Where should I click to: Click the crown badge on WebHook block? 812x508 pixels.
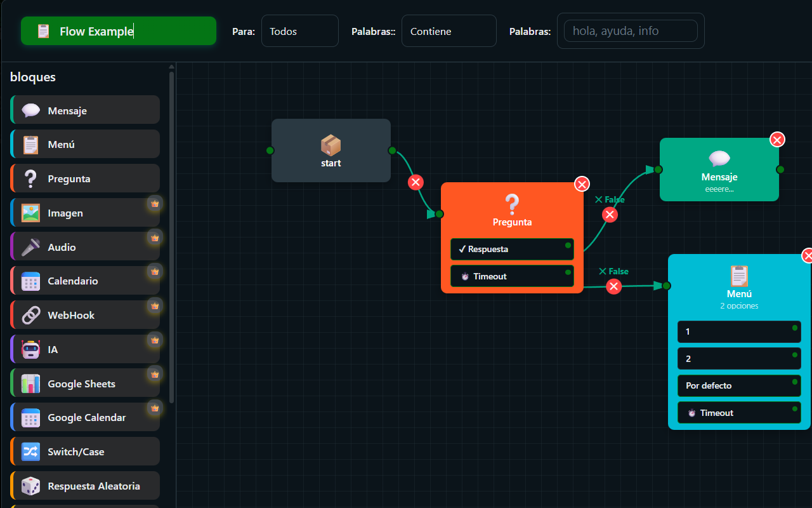155,306
